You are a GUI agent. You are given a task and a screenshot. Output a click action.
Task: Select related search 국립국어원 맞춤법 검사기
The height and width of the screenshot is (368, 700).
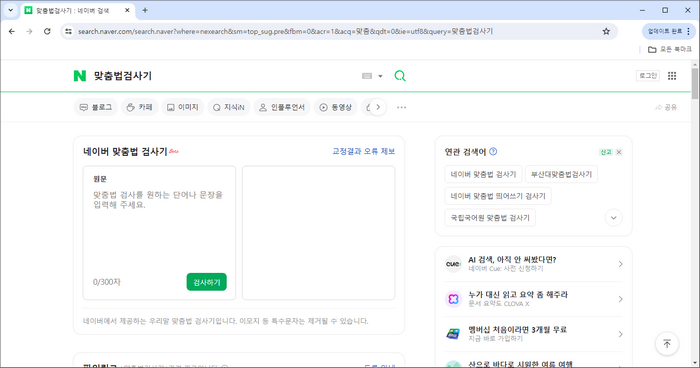coord(490,218)
